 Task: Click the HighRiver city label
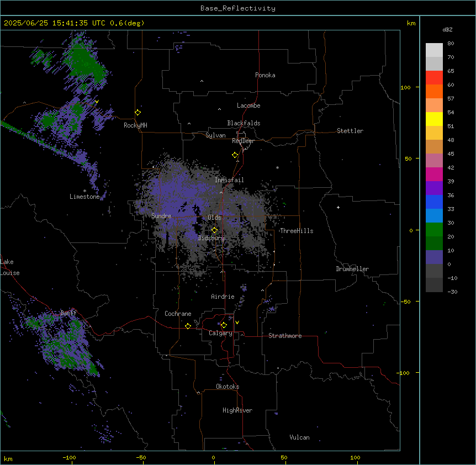tap(237, 410)
